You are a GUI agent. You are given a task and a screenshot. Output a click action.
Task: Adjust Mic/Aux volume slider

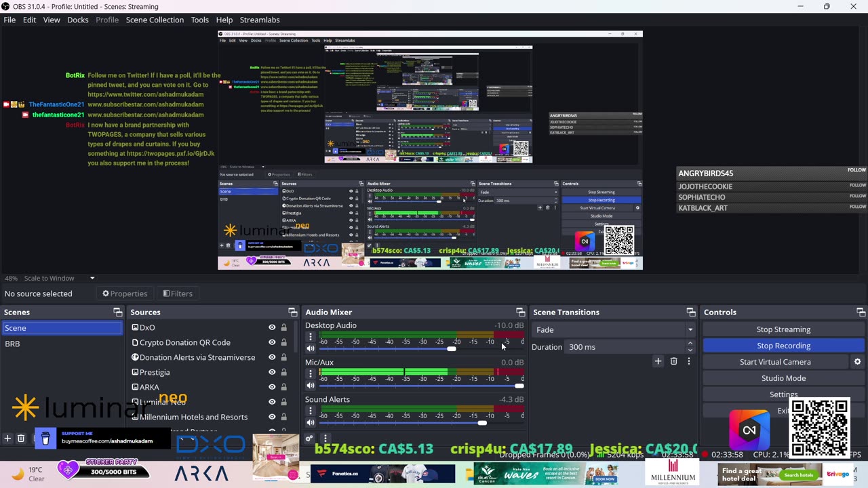pos(519,385)
